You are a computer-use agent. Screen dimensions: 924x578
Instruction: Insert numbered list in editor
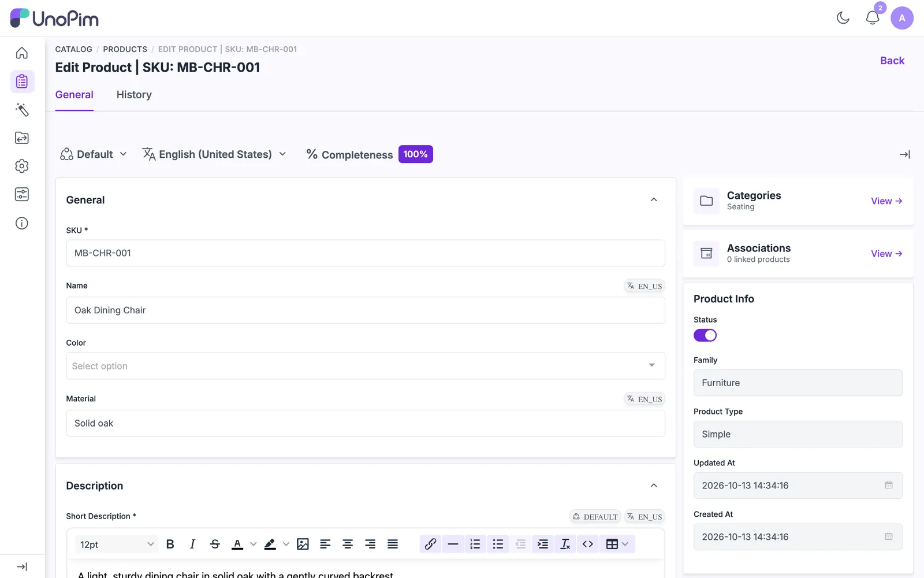click(475, 544)
